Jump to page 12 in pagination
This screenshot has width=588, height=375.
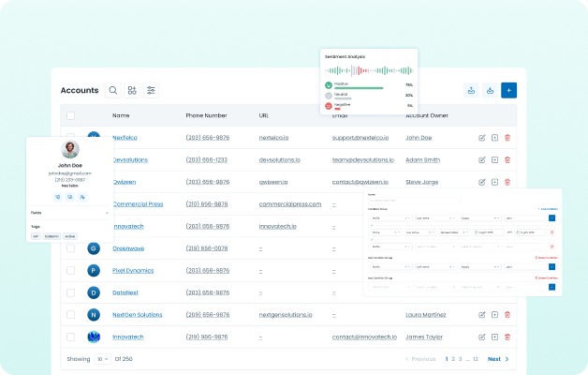coord(476,359)
